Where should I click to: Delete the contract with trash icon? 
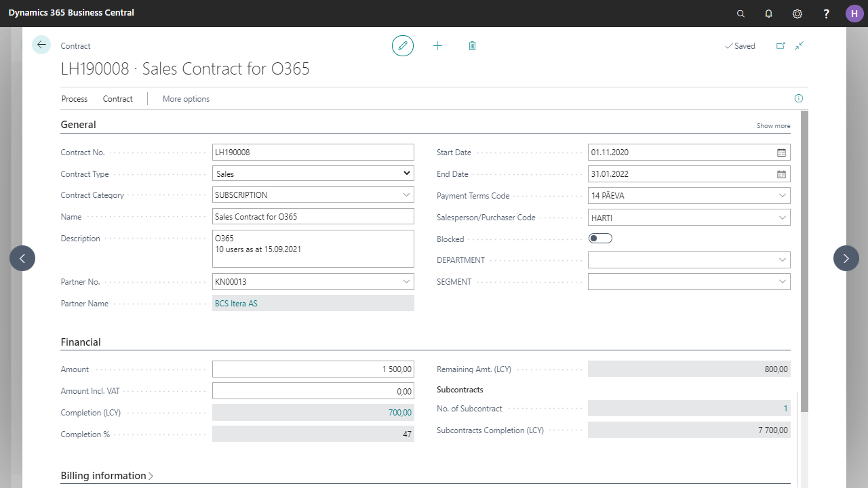472,45
